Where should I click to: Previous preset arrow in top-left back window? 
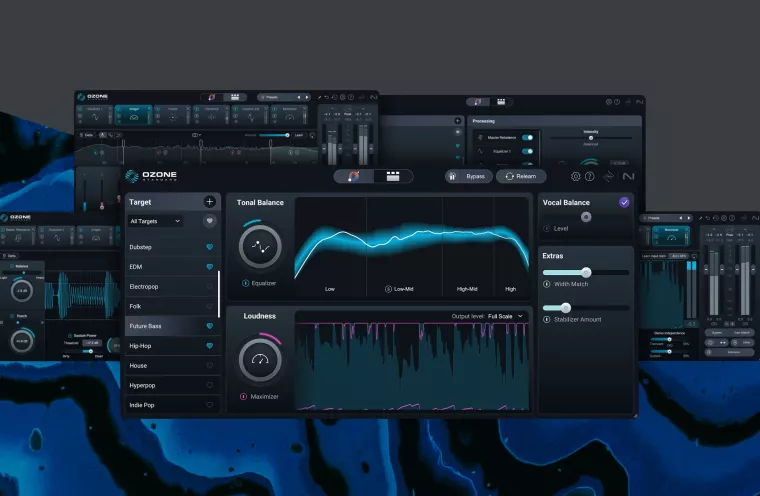point(299,97)
